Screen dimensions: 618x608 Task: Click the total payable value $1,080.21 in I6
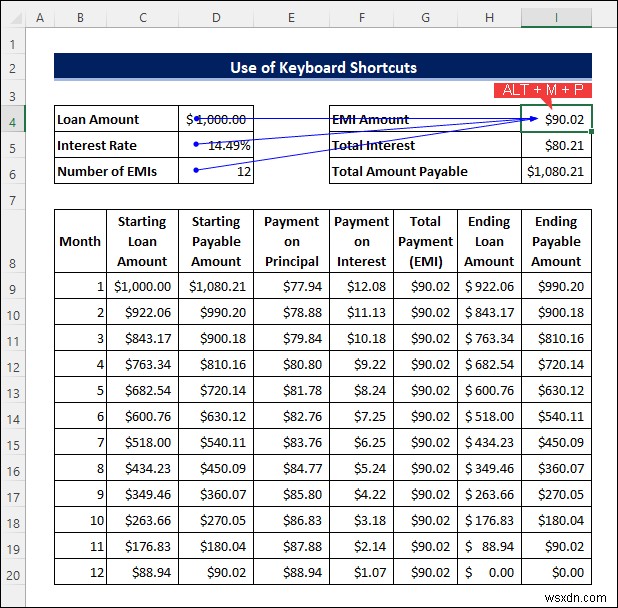pyautogui.click(x=557, y=171)
